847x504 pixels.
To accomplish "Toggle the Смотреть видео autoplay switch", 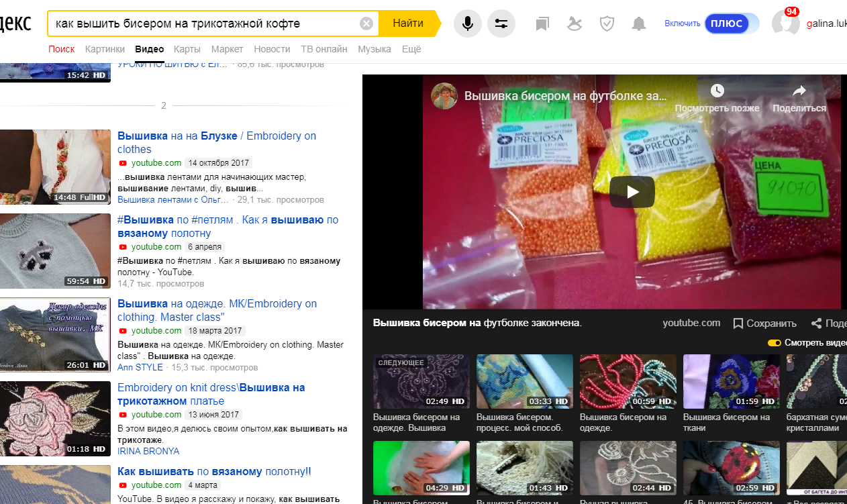I will (x=774, y=343).
